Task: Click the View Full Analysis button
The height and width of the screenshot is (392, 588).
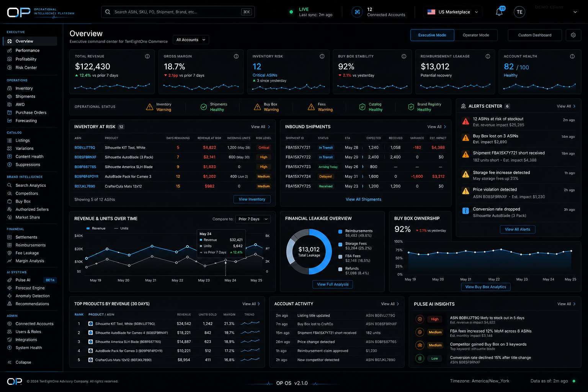Action: (333, 284)
